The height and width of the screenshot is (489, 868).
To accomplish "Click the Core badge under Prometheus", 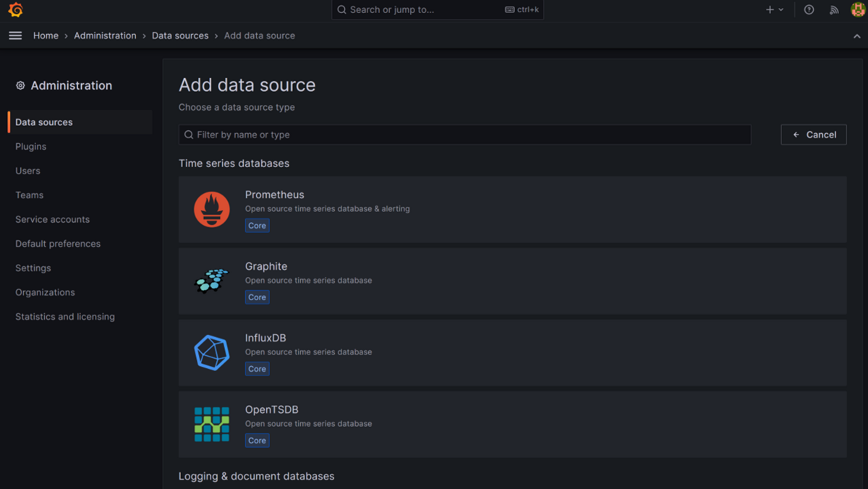I will coord(258,226).
